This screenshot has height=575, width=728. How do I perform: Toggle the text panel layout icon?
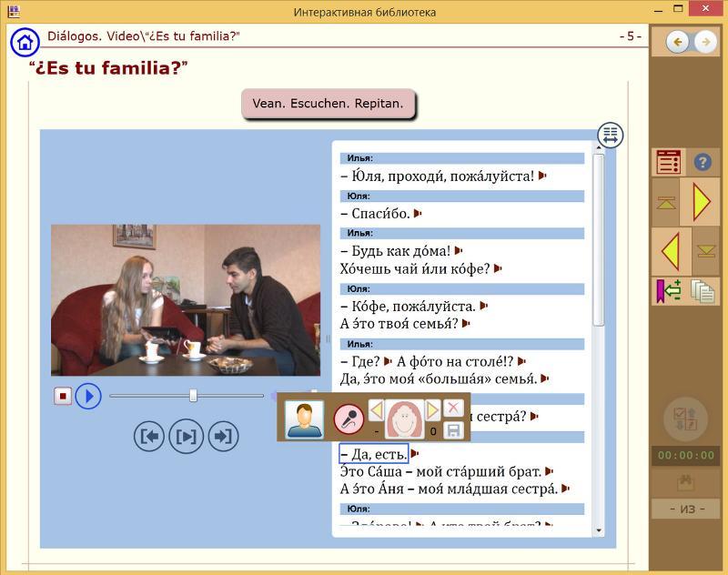tap(610, 136)
